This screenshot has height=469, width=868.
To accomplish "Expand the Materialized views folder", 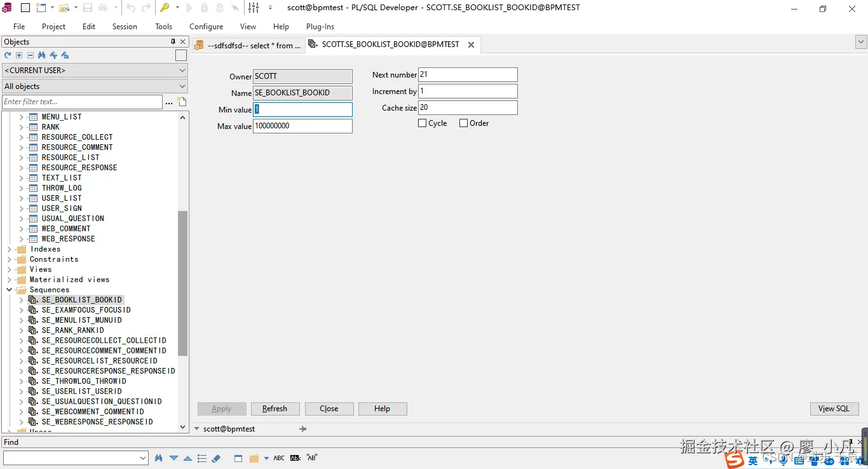I will tap(10, 280).
